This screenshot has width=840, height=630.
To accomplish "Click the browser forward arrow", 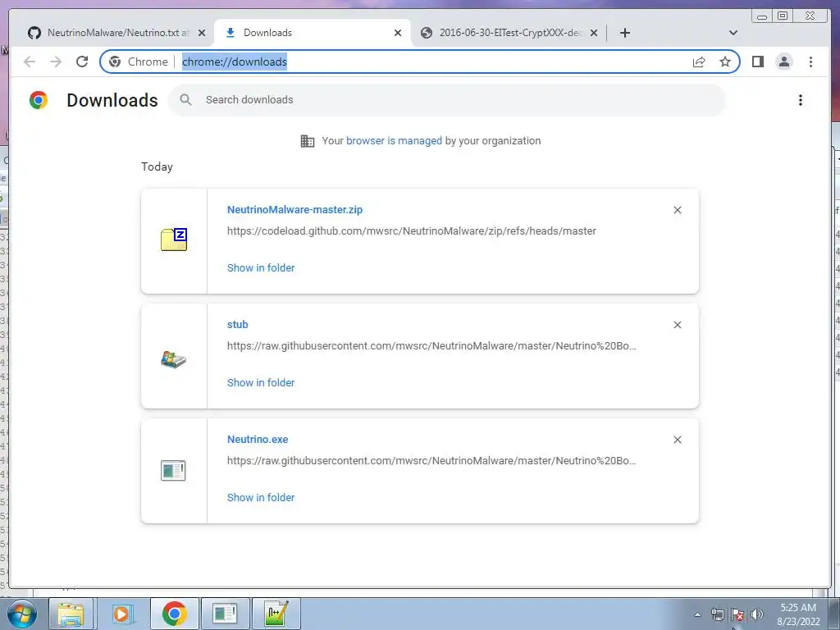I will [x=56, y=62].
